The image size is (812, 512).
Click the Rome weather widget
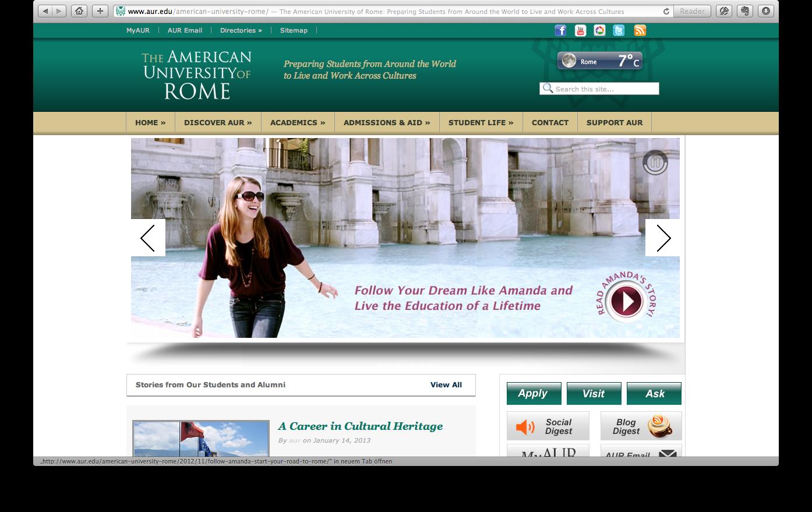[x=599, y=61]
